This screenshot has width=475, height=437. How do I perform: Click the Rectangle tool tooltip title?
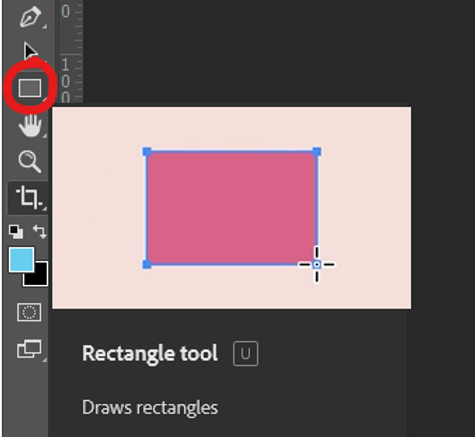click(150, 354)
